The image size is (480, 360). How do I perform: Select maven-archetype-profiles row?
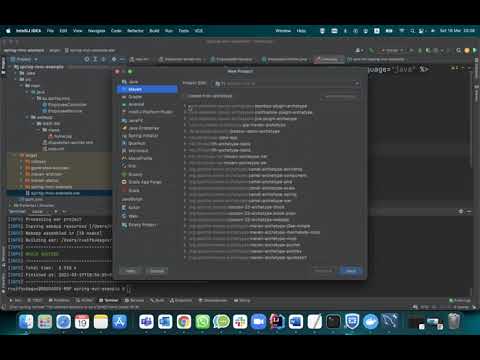tap(272, 251)
